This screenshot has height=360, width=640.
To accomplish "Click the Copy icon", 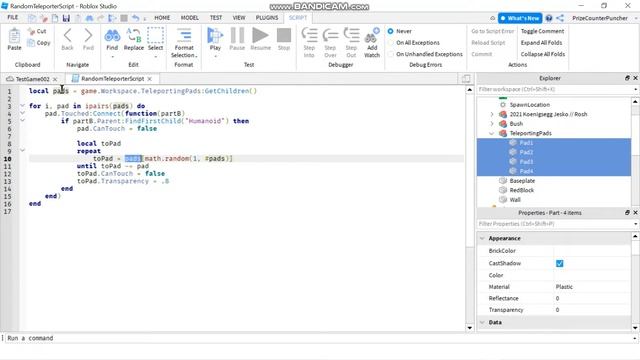I will click(x=31, y=42).
